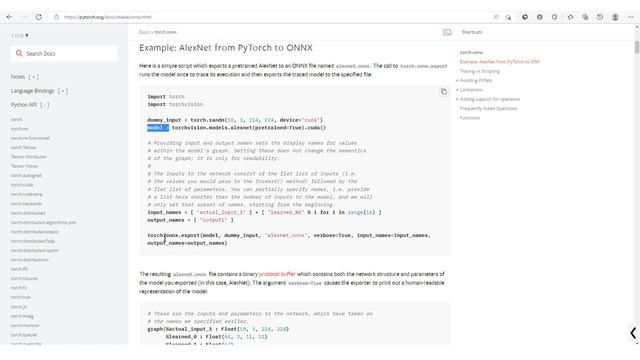Click in the Search Docs field
640x360 pixels.
point(64,53)
